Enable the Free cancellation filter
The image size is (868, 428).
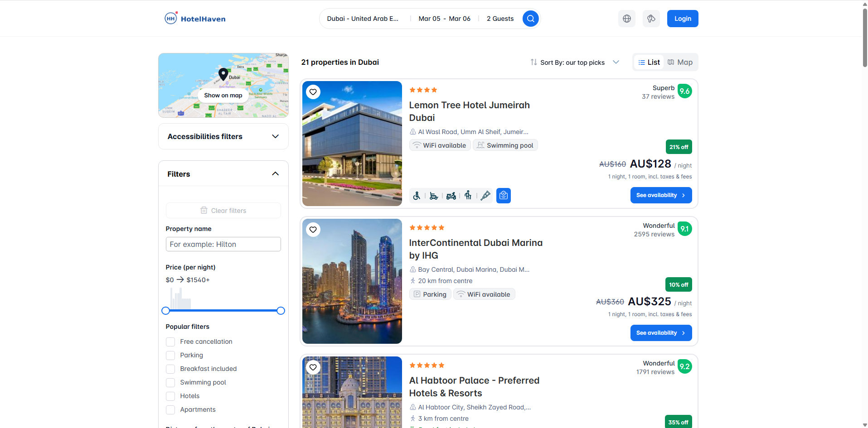(x=170, y=341)
